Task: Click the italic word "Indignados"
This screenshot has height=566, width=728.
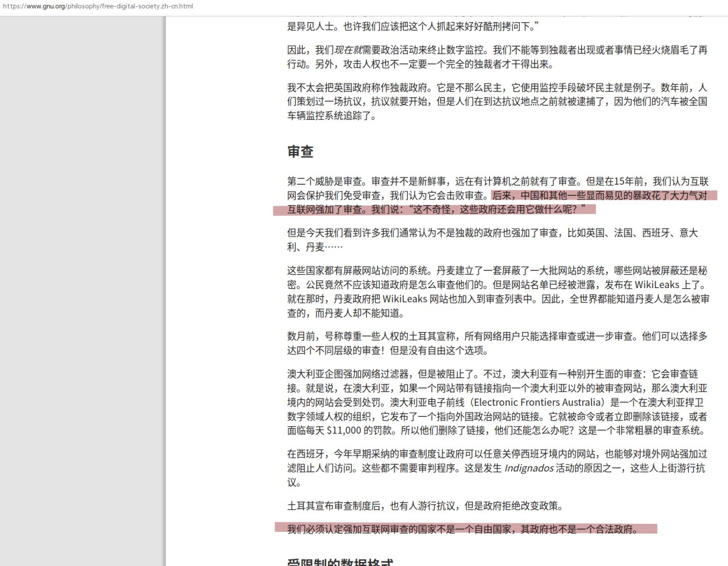Action: point(528,468)
